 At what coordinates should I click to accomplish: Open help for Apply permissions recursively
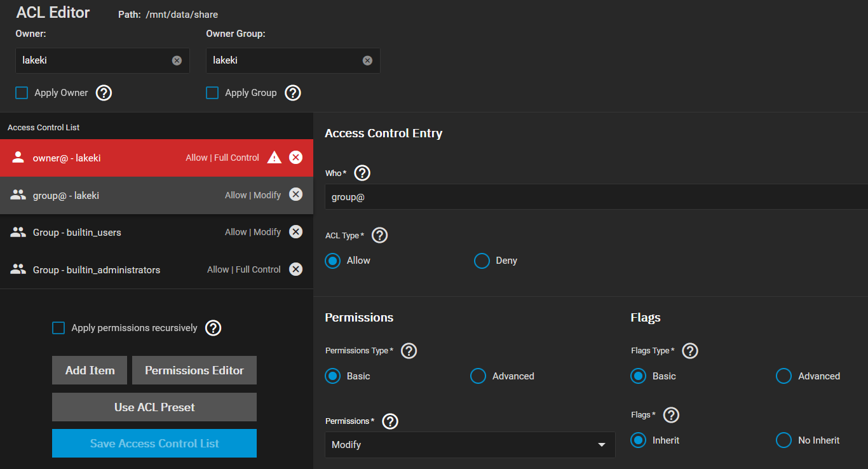coord(214,328)
